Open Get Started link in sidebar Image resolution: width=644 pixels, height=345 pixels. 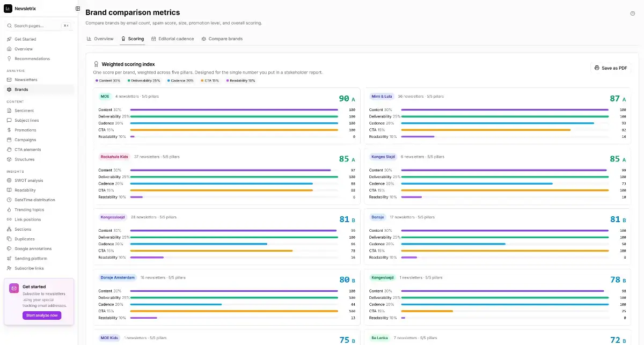point(25,39)
